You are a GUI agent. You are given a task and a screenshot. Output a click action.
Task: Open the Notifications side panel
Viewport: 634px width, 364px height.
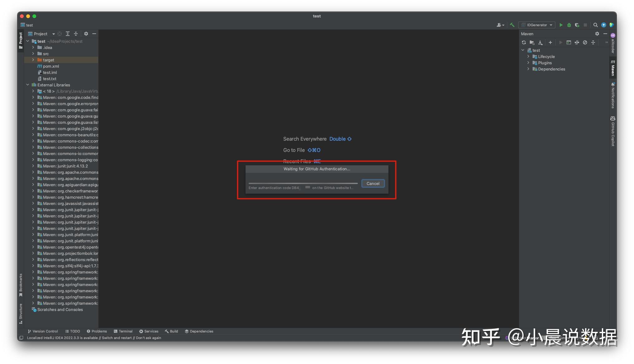(613, 95)
